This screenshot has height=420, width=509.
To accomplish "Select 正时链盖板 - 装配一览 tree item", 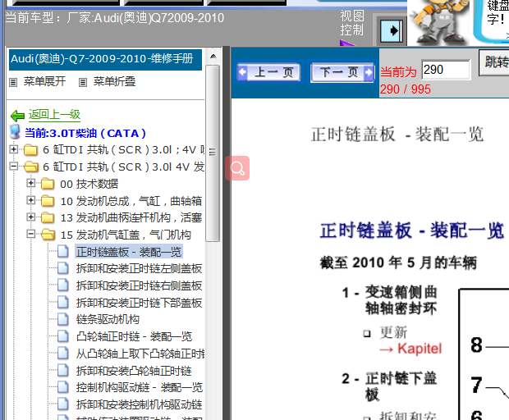I will pos(129,252).
